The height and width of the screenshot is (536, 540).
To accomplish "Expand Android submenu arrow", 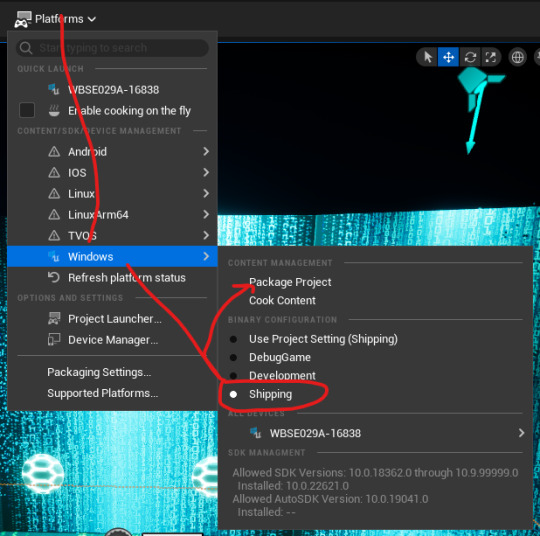I will [206, 151].
